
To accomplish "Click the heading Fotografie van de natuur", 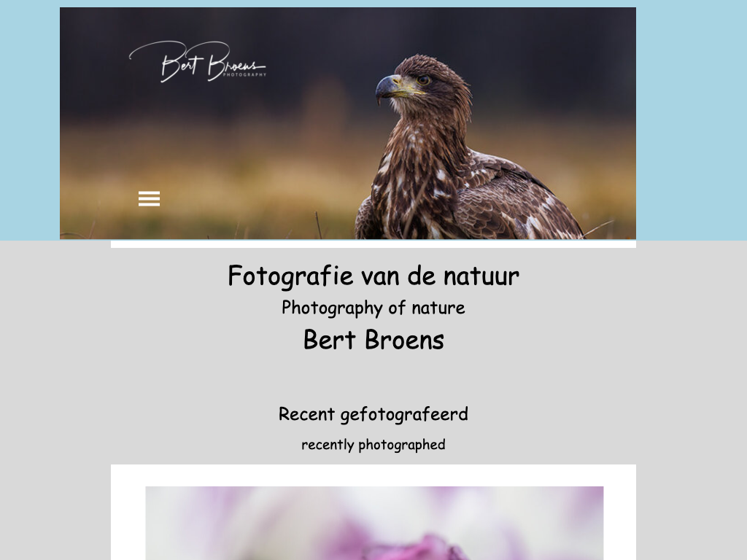I will coord(373,276).
